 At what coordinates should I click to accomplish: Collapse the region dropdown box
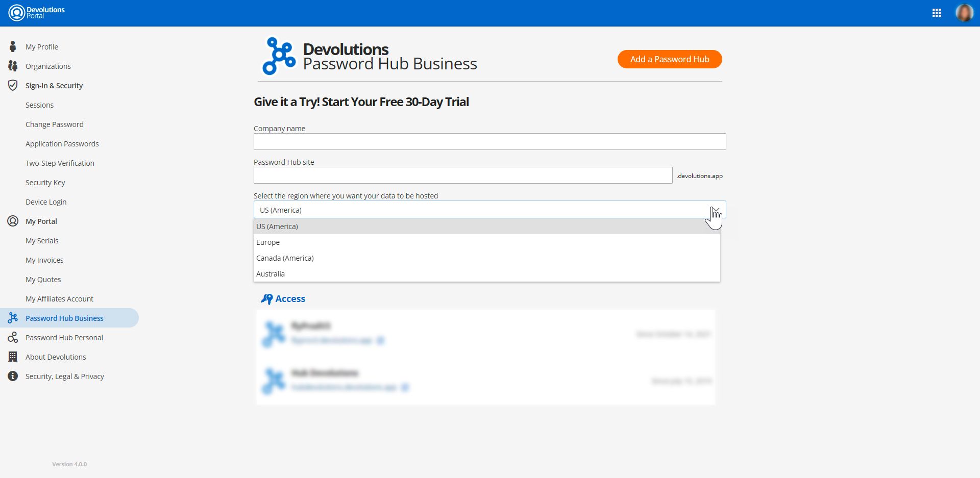715,210
